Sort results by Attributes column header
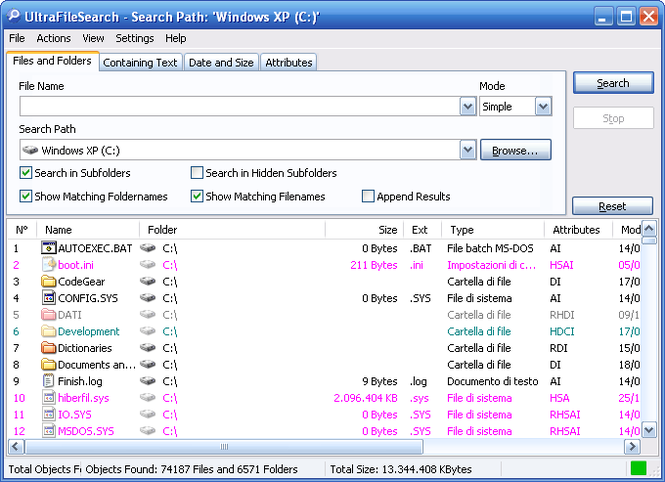 578,230
